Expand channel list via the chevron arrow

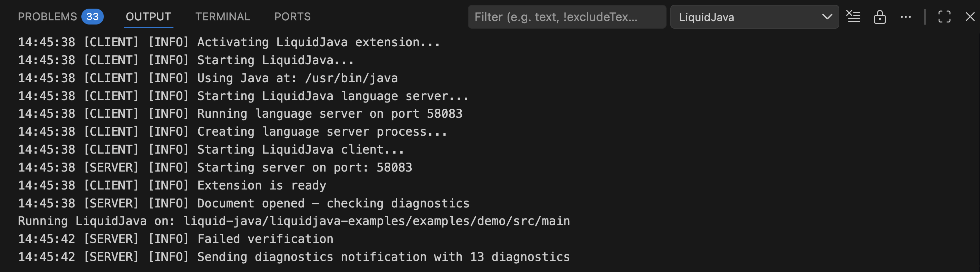[827, 17]
